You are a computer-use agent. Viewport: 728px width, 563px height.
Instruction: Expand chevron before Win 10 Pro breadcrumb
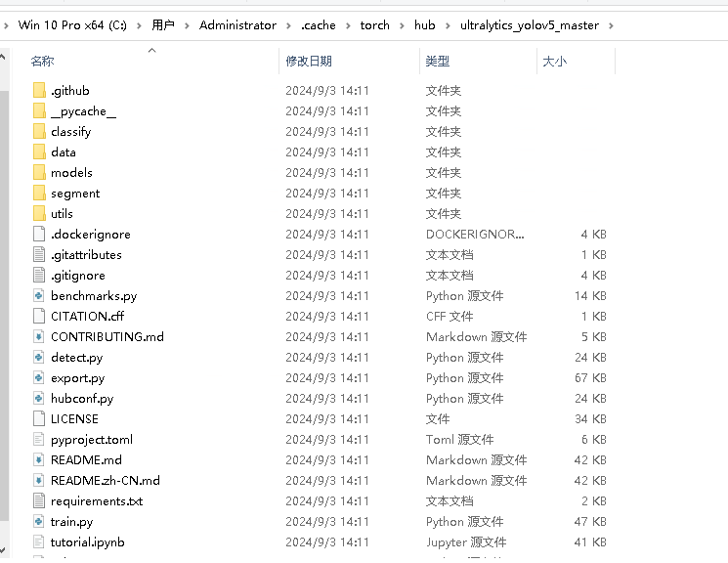(x=6, y=25)
